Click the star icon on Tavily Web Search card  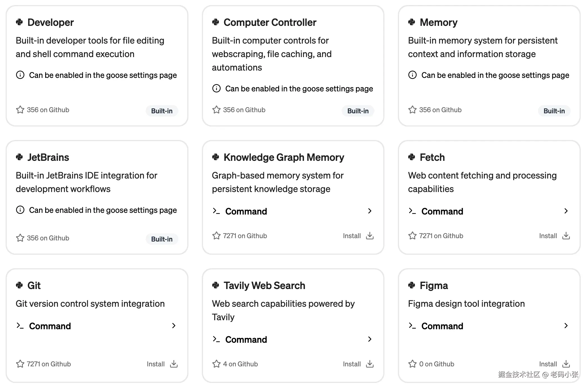216,364
